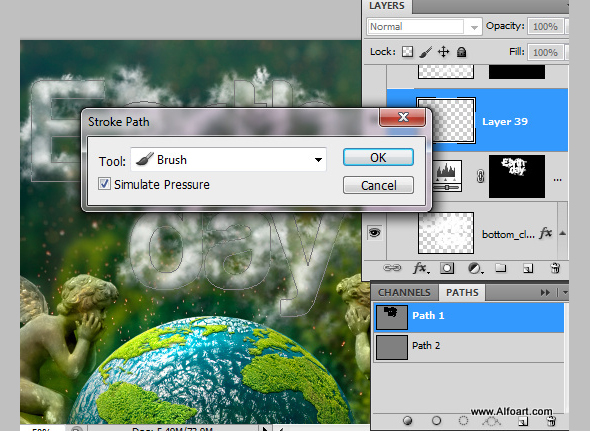Click the Paths panel collapse double-arrow
This screenshot has width=590, height=431.
(545, 292)
